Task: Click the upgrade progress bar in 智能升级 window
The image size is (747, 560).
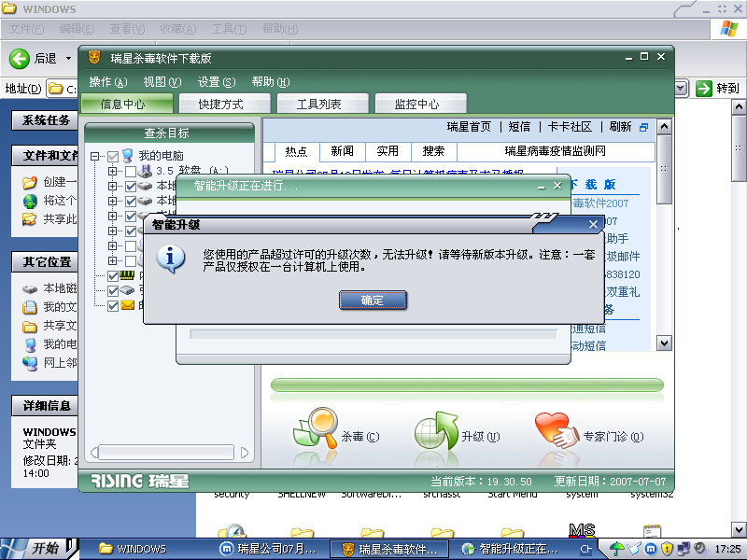Action: click(373, 334)
